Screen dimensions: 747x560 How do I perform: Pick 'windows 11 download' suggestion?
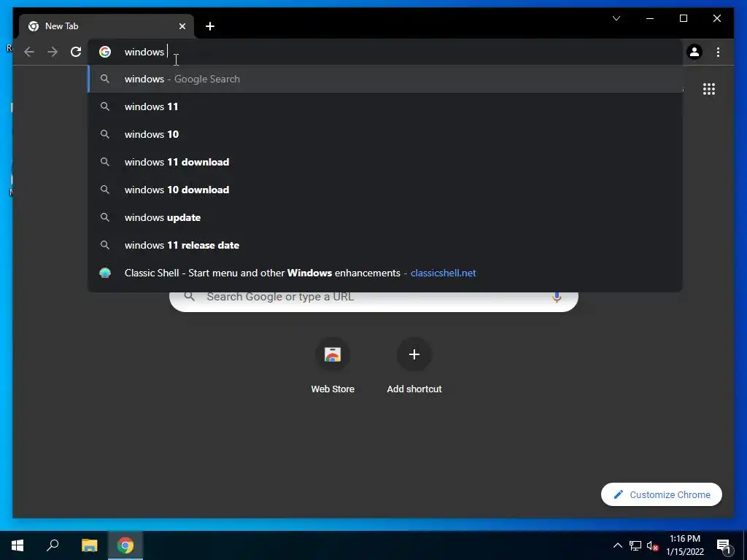pos(385,162)
